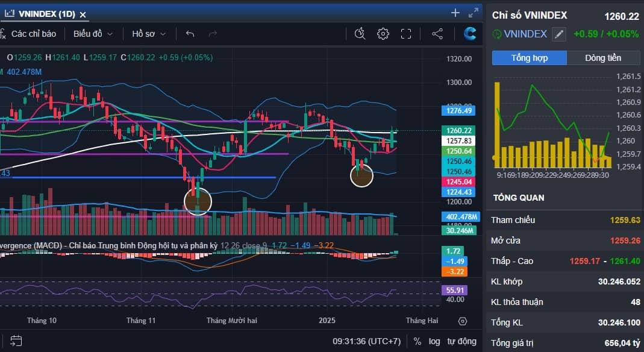Expand the Biểu đồ dropdown
644x352 pixels.
pyautogui.click(x=93, y=34)
